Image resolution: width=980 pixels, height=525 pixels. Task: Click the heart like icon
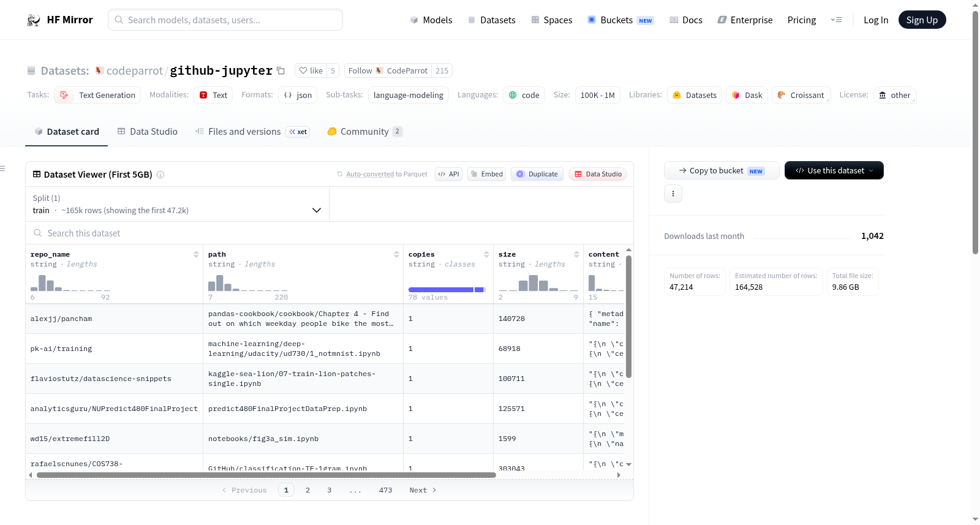(x=303, y=70)
